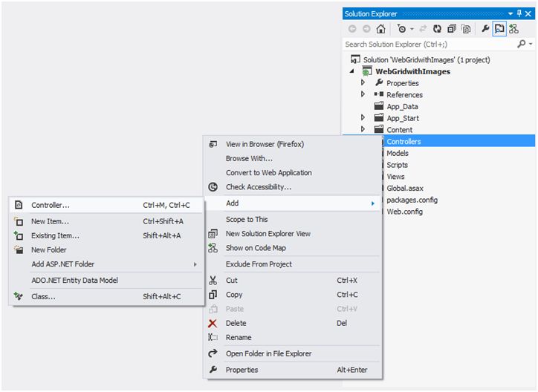Click the Check Accessibility clock icon
The image size is (538, 392).
tap(213, 187)
